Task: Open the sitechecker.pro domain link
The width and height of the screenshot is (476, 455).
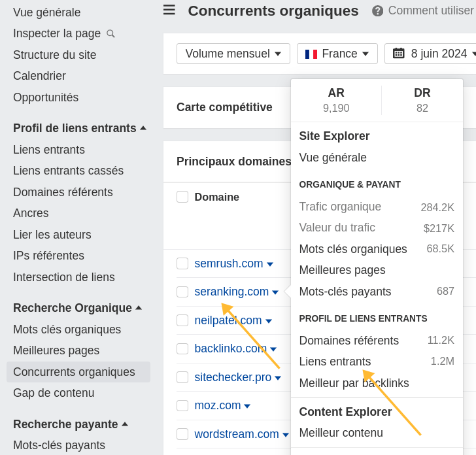Action: tap(233, 377)
